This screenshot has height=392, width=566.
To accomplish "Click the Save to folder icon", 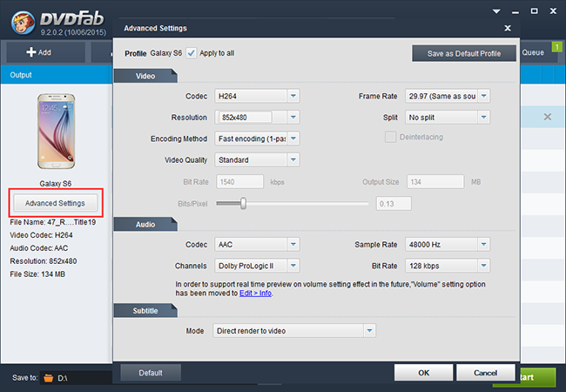I will pos(49,378).
